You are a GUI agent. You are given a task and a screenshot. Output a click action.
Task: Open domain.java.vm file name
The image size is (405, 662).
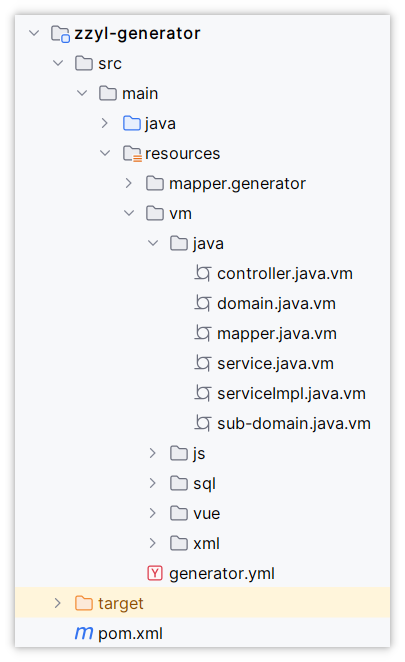277,304
